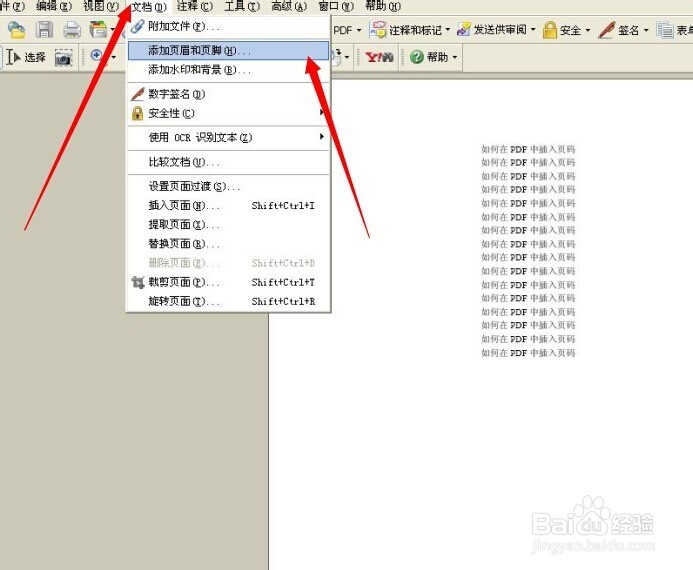Click the save floppy disk icon
Viewport: 693px width, 570px height.
(x=44, y=30)
